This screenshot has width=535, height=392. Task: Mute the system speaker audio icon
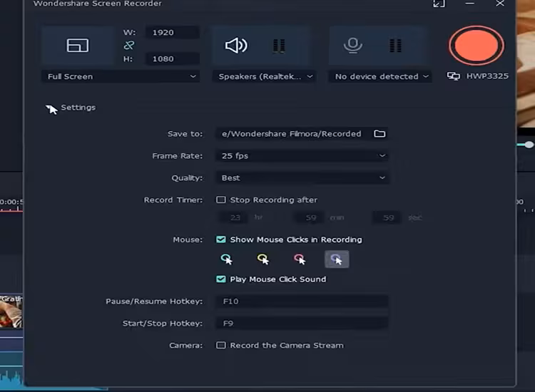pos(236,46)
